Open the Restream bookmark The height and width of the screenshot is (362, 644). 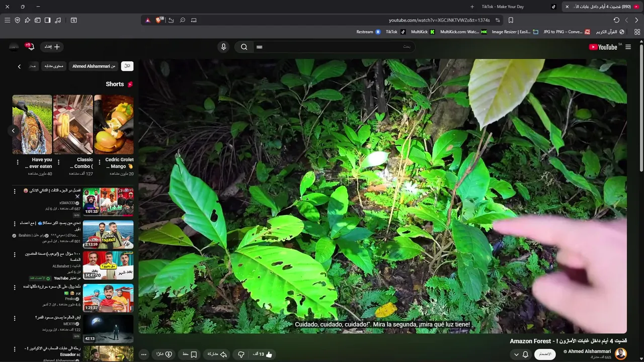click(368, 32)
